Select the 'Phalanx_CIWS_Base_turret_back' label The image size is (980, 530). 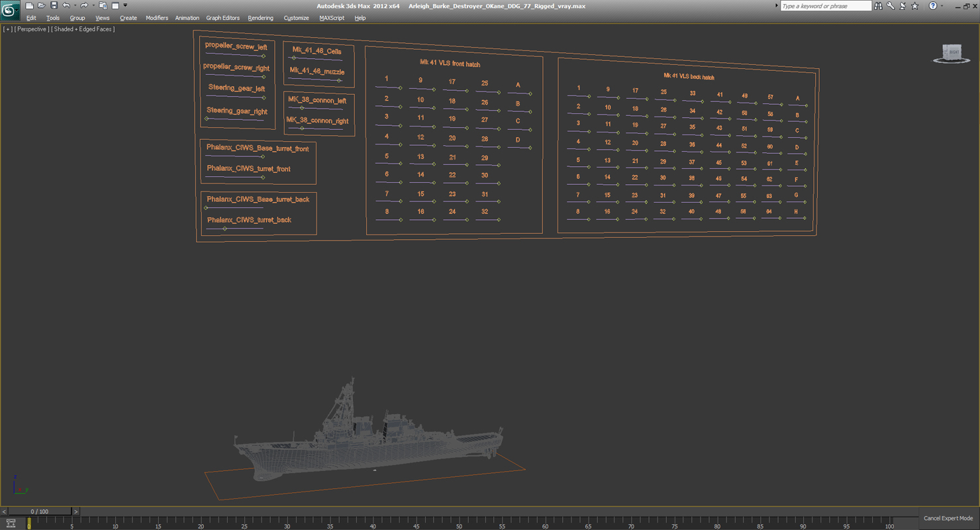pos(258,199)
